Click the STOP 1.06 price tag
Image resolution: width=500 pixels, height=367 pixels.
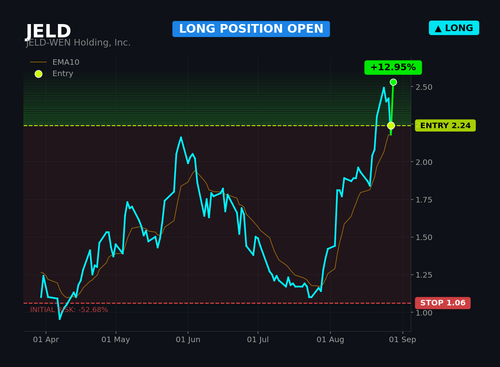[443, 303]
